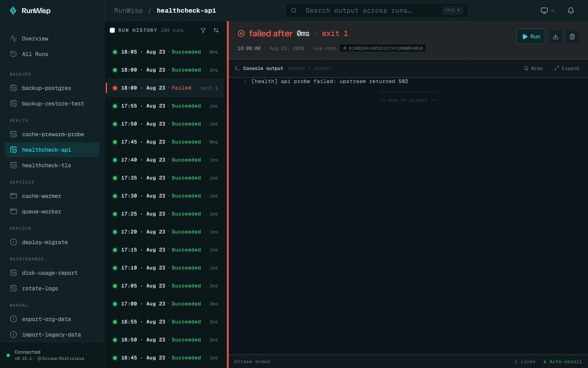
Task: Click the Europe/Bratislava timezone globe icon
Action: coord(39,359)
